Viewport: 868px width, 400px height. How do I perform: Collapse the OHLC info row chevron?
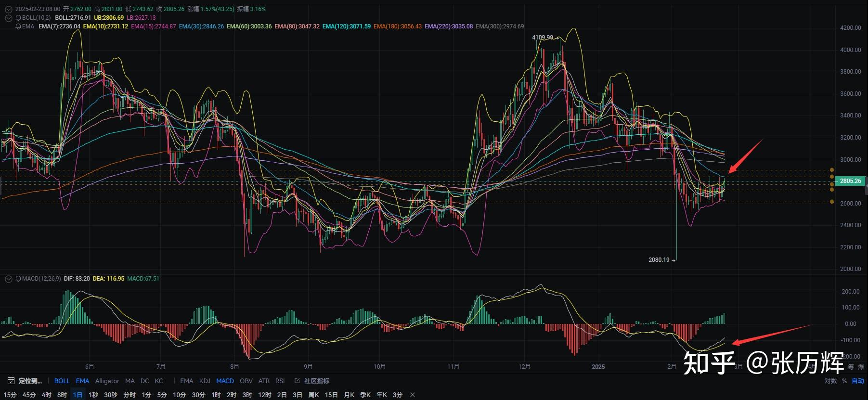point(8,9)
